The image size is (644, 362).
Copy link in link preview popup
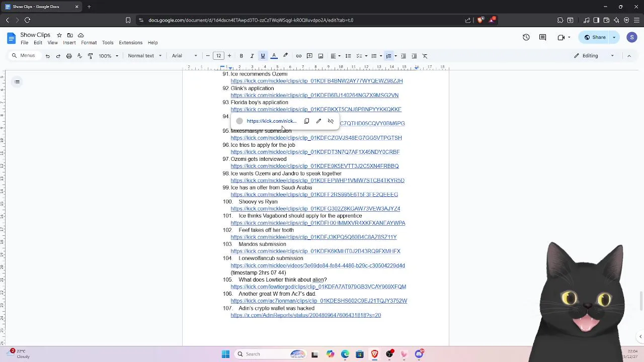(306, 121)
